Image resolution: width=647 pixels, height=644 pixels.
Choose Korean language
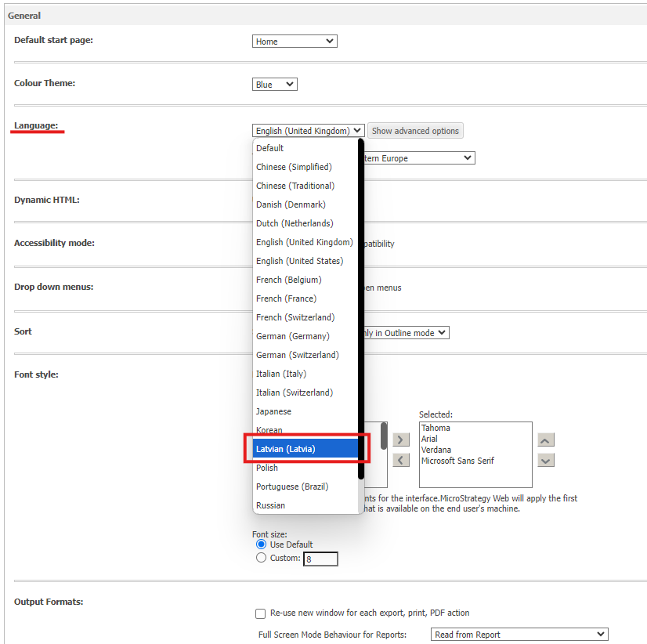(305, 430)
